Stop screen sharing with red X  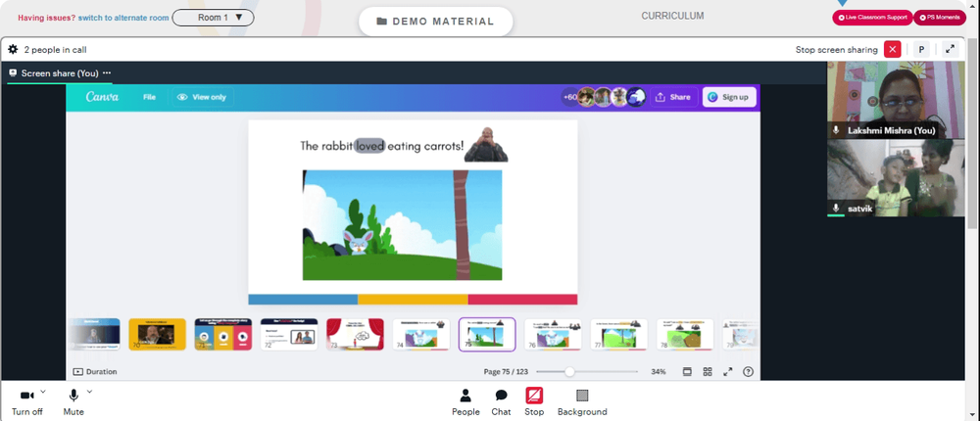tap(893, 49)
